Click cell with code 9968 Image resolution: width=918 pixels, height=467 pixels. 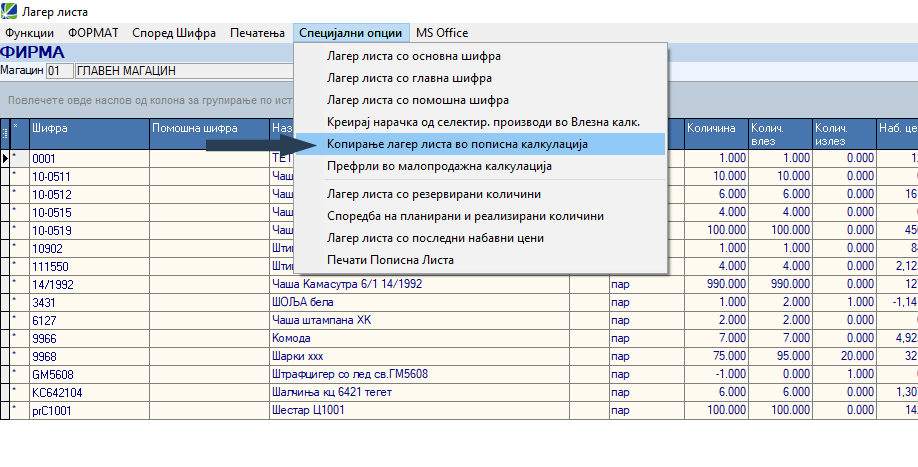(x=90, y=356)
